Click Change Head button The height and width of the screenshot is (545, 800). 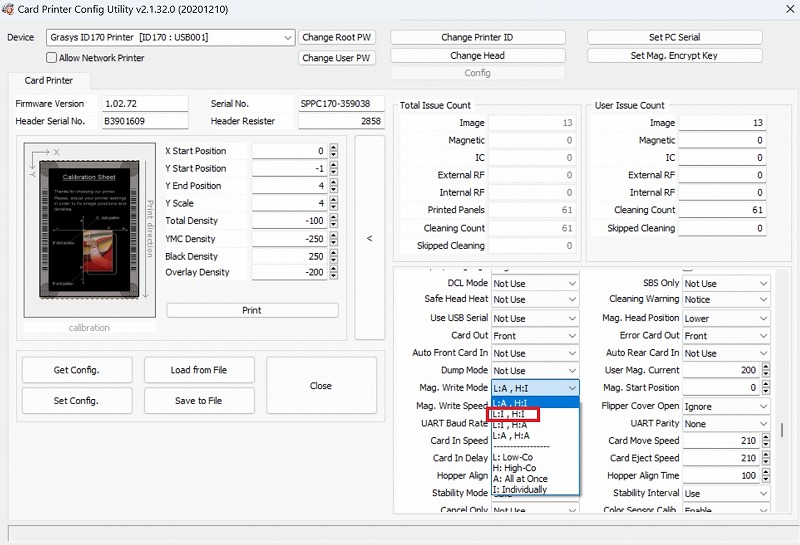pyautogui.click(x=478, y=55)
